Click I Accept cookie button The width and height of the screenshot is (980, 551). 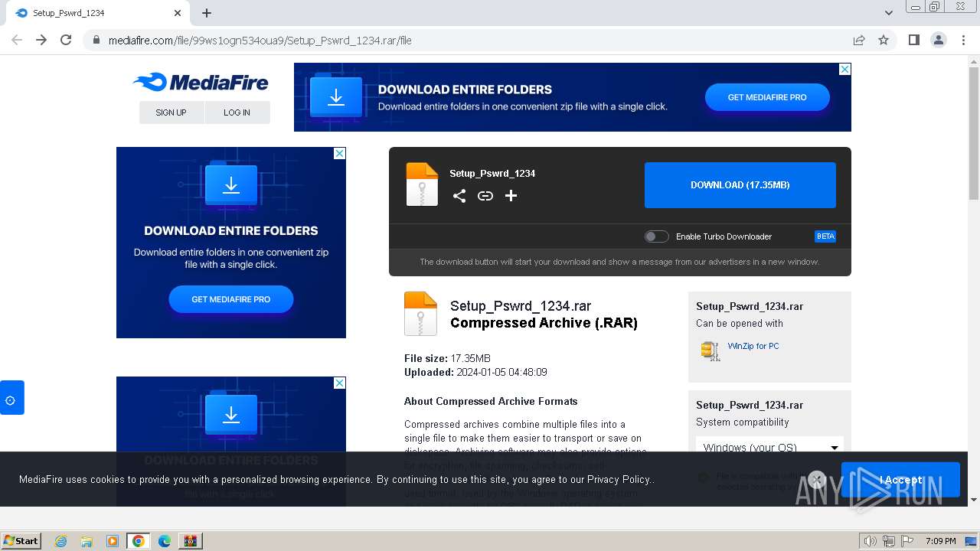tap(900, 480)
